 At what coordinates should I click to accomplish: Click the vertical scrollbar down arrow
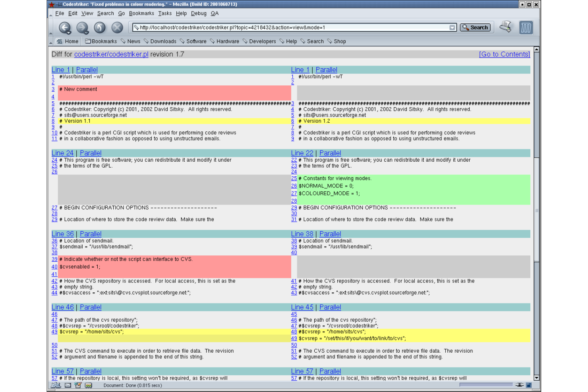click(536, 378)
